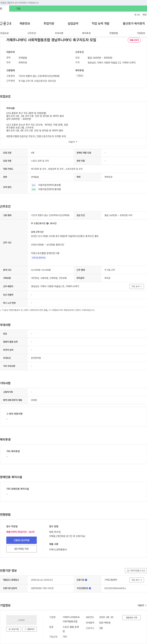Click the 필수 license badge
Screen dimensions: 147x644
pos(34,185)
